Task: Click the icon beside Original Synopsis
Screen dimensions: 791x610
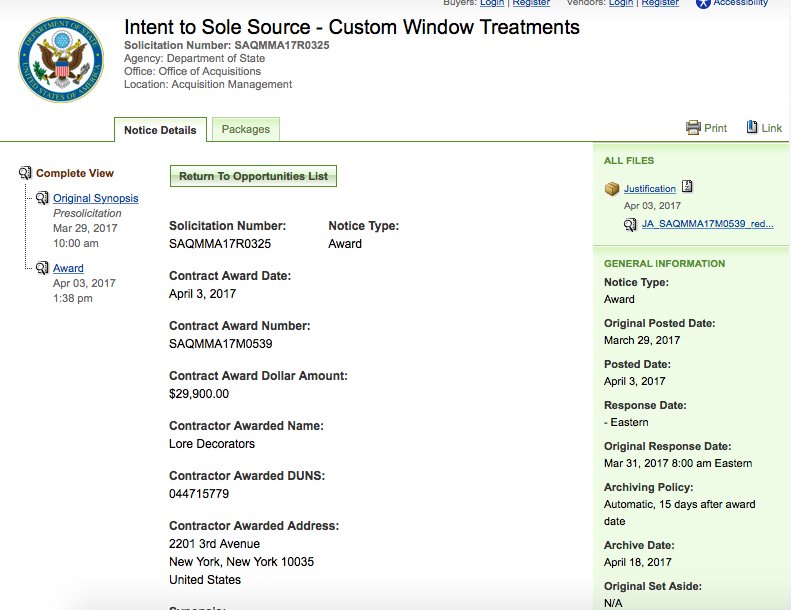Action: click(42, 198)
